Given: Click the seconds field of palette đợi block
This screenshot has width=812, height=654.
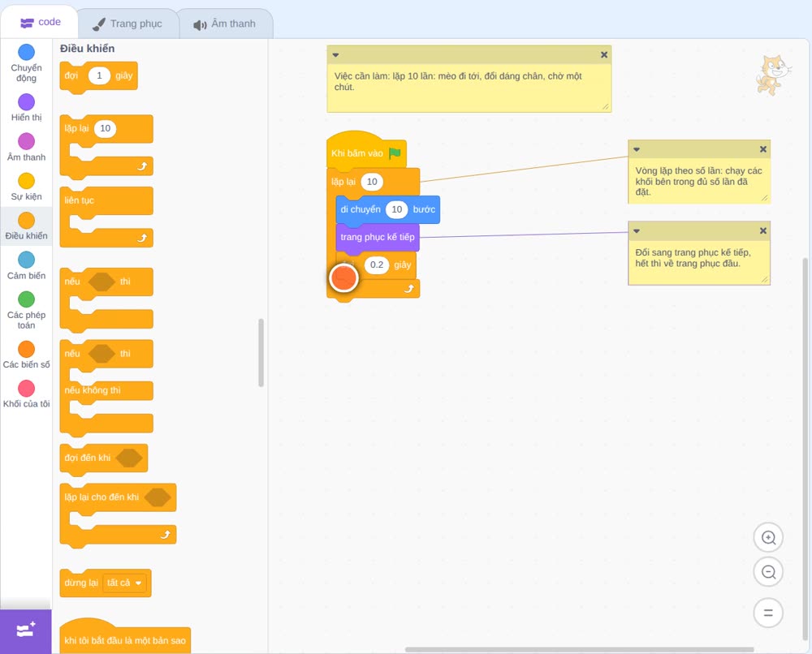Looking at the screenshot, I should [x=99, y=75].
